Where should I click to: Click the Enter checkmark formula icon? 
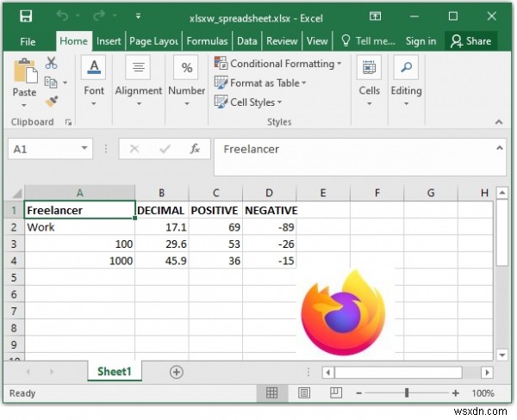click(165, 149)
